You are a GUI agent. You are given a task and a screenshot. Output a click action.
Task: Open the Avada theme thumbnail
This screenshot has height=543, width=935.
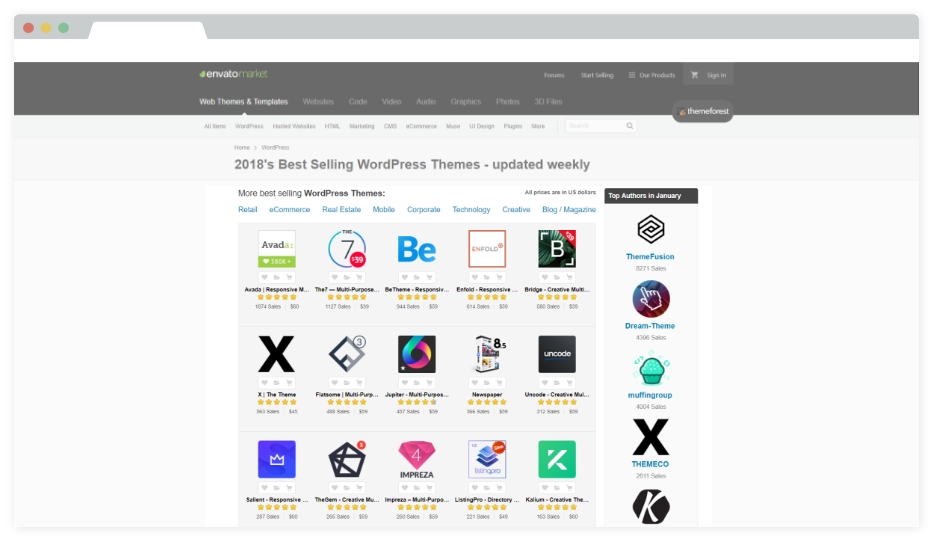click(x=277, y=249)
